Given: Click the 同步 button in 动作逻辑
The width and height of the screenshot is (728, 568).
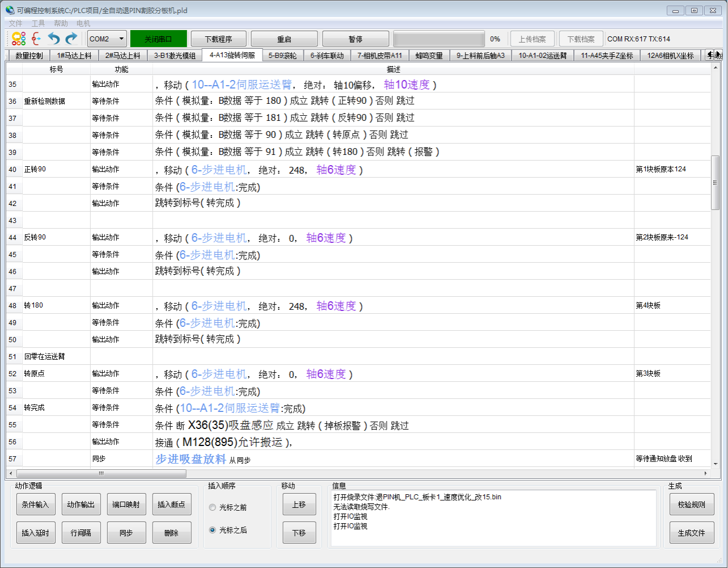Looking at the screenshot, I should click(x=126, y=533).
